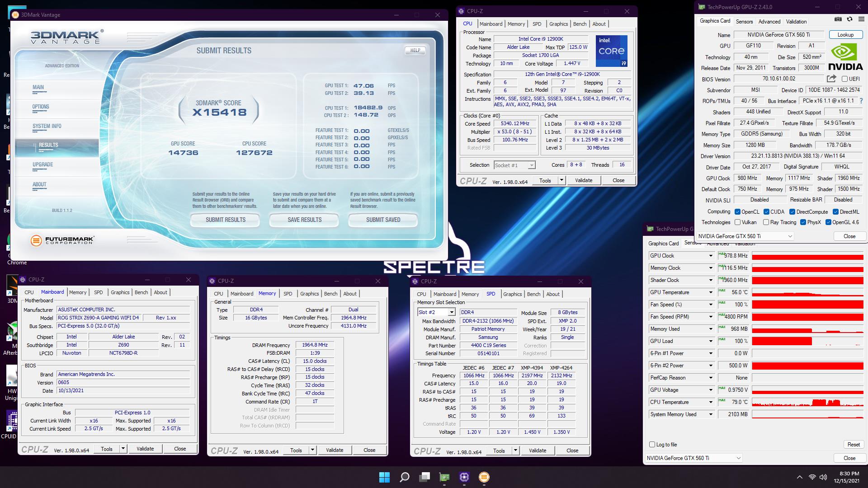Click the CPU-Z Mainboard window title icon
The image size is (868, 488).
click(23, 280)
